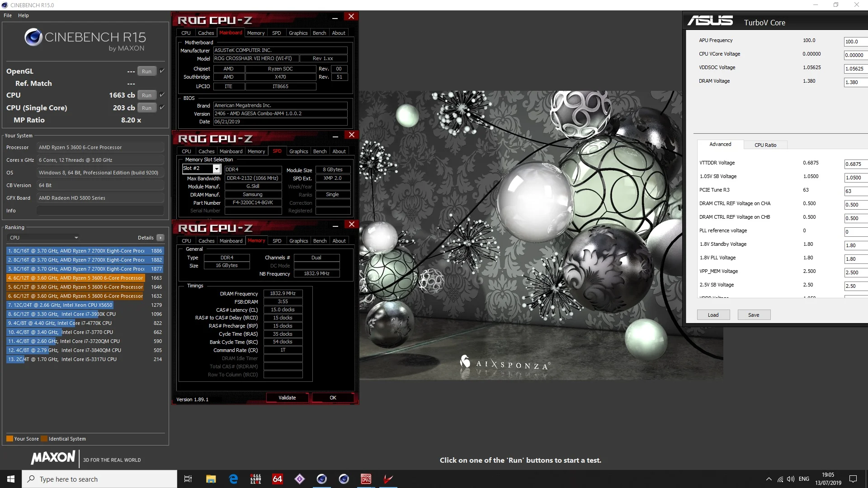
Task: Click the taskbar search box
Action: (99, 479)
